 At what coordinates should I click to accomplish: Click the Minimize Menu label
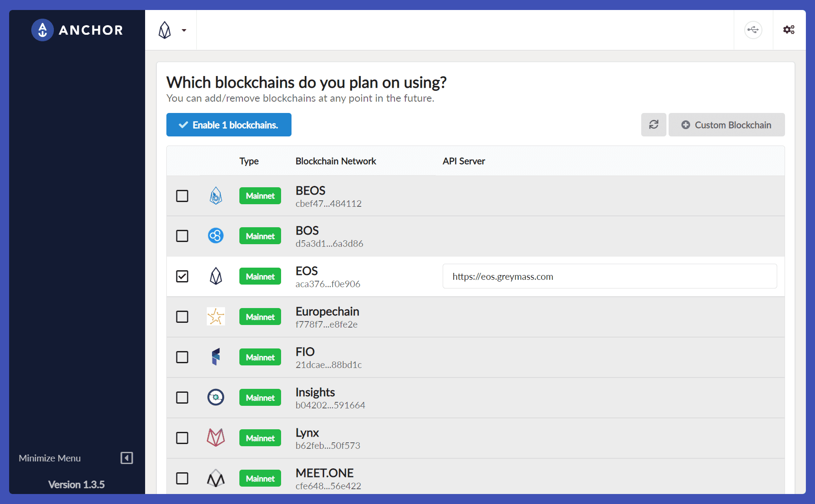(50, 458)
